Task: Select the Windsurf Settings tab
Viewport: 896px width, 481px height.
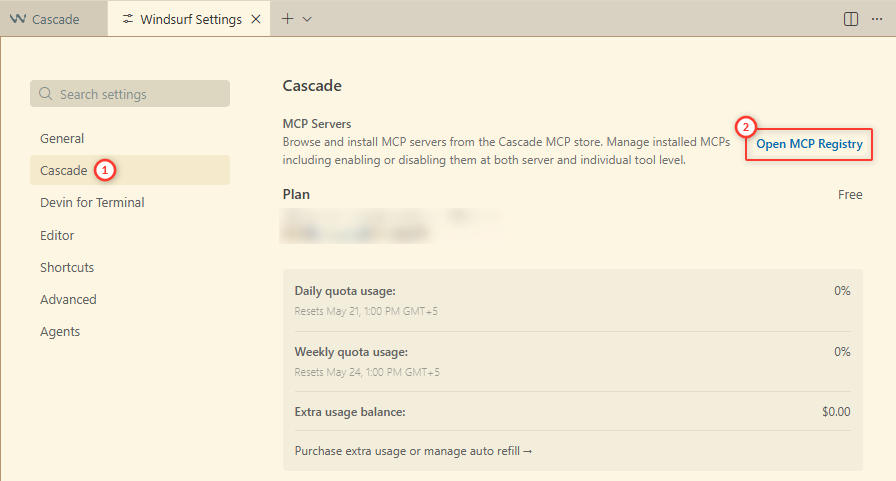Action: pos(189,19)
